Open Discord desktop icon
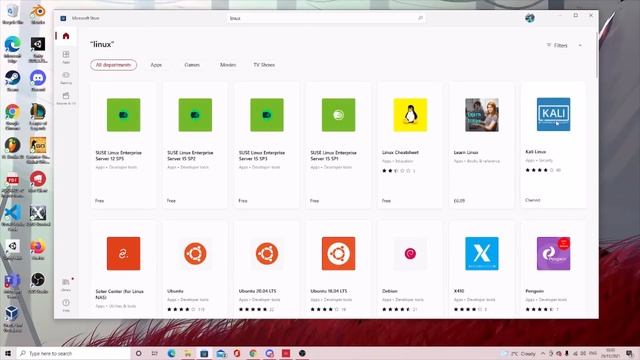Viewport: 640px width, 360px height. point(38,80)
